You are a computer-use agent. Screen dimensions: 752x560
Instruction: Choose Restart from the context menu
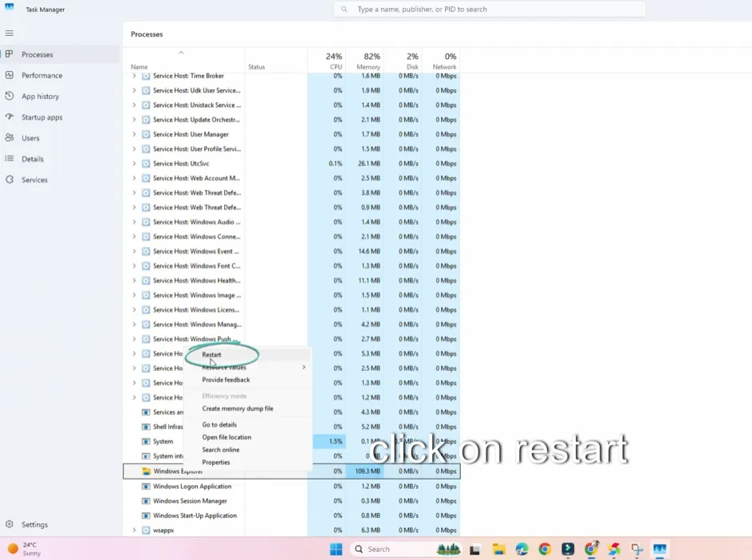point(211,355)
